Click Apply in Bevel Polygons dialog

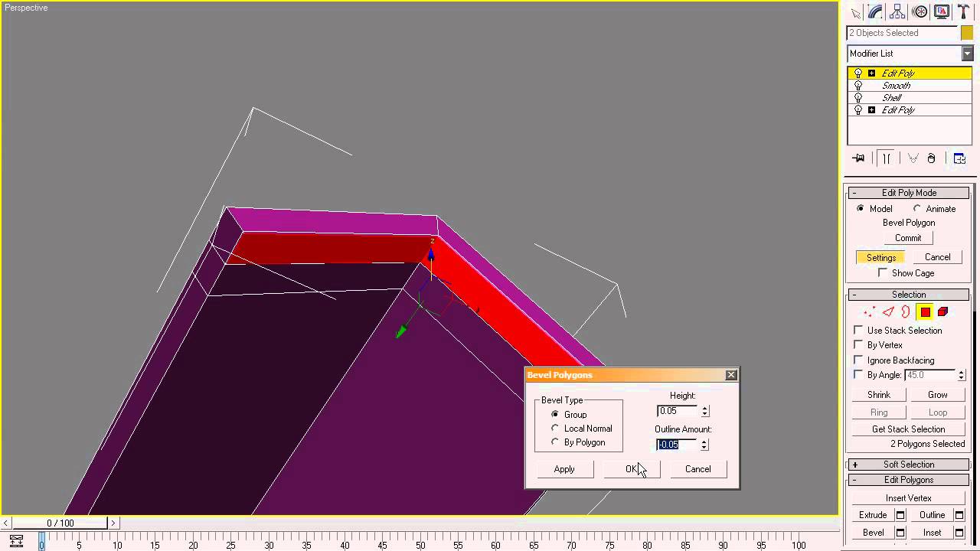pos(564,469)
